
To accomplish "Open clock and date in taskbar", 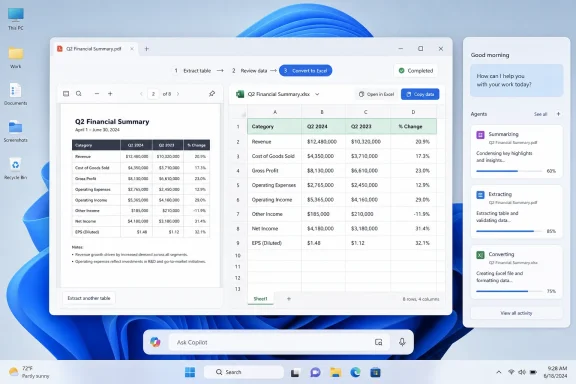I will [x=555, y=372].
